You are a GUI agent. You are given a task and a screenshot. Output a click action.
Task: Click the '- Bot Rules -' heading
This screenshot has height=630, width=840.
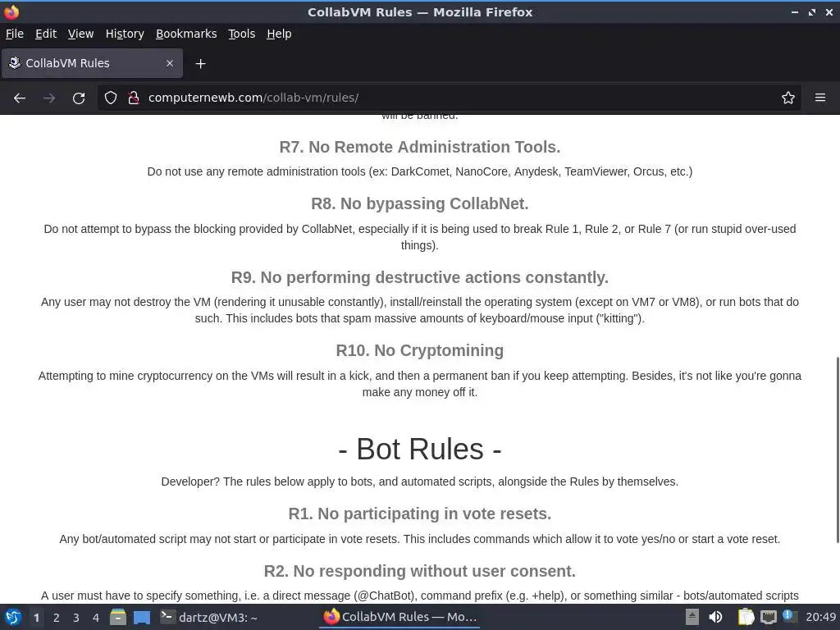pos(419,449)
